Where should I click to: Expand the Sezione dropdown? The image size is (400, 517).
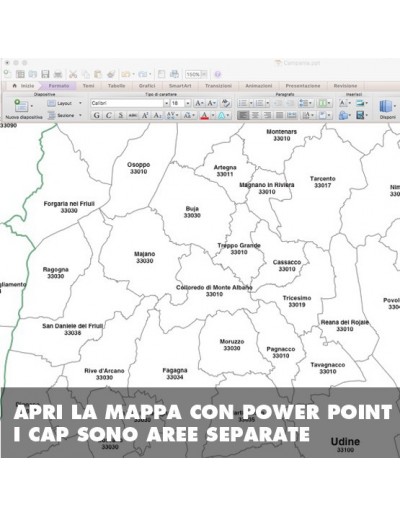tap(80, 115)
